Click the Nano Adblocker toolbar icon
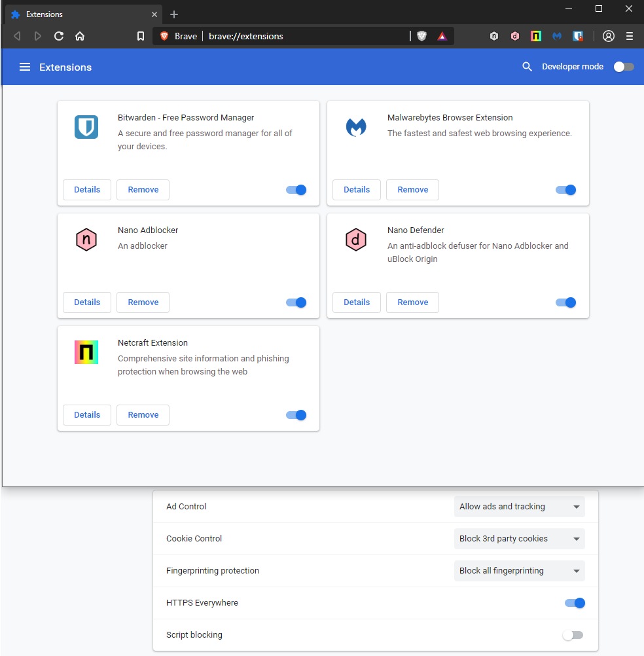 (x=494, y=36)
